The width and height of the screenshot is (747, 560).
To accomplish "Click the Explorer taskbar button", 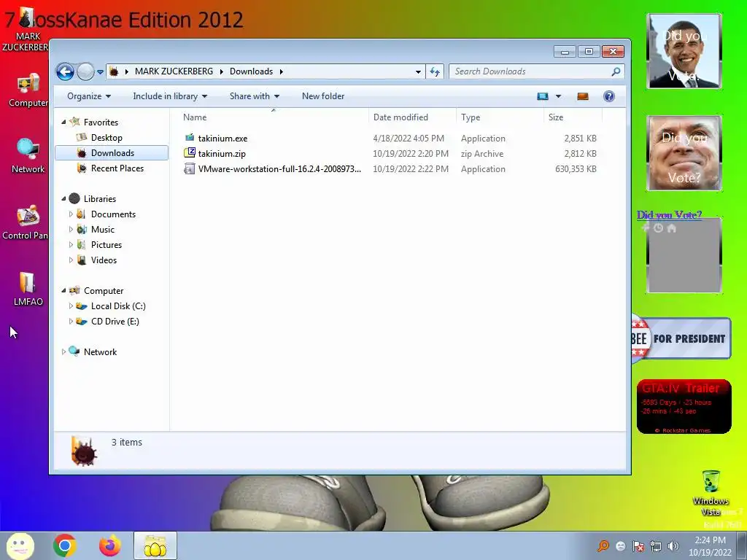I will point(155,545).
